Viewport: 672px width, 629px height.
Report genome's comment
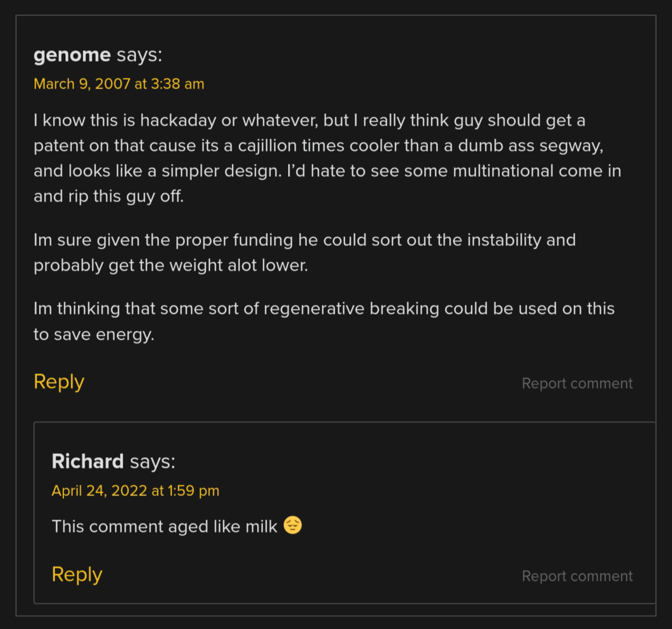(x=577, y=383)
